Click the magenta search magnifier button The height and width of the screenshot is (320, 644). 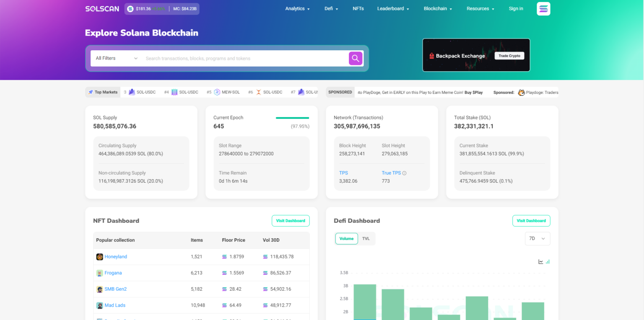click(355, 58)
